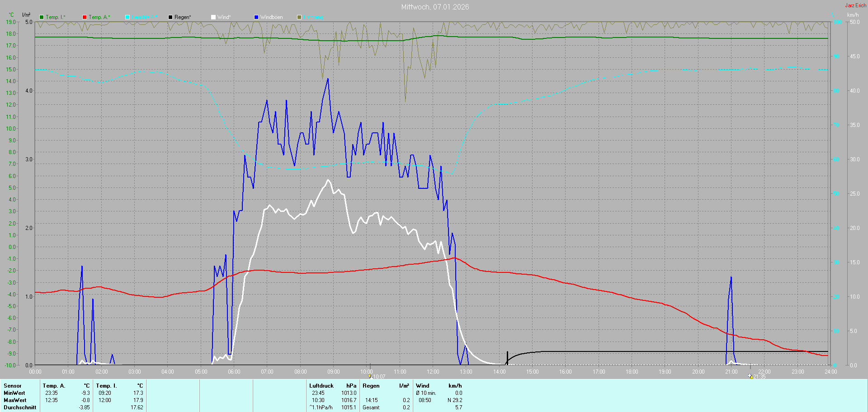Click the '24:00' time axis label
This screenshot has height=412, width=868.
click(831, 372)
